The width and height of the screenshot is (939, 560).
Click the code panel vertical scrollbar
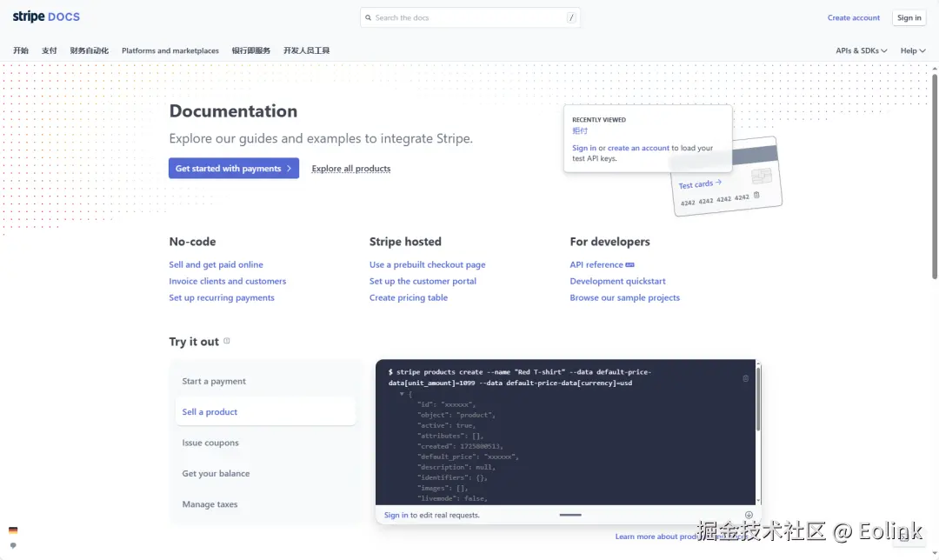(758, 399)
